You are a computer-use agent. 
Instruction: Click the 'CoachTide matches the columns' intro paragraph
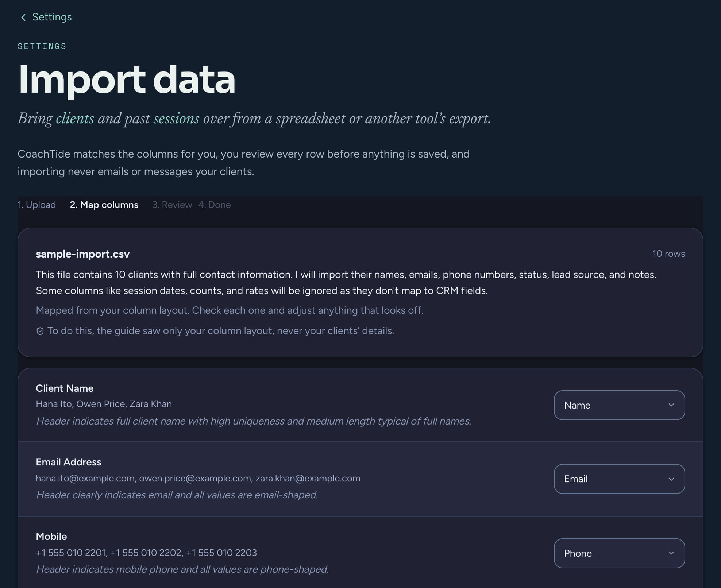243,163
